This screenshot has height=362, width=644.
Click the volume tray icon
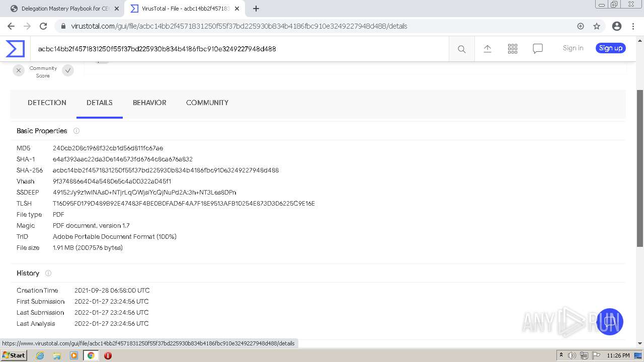coord(572,355)
